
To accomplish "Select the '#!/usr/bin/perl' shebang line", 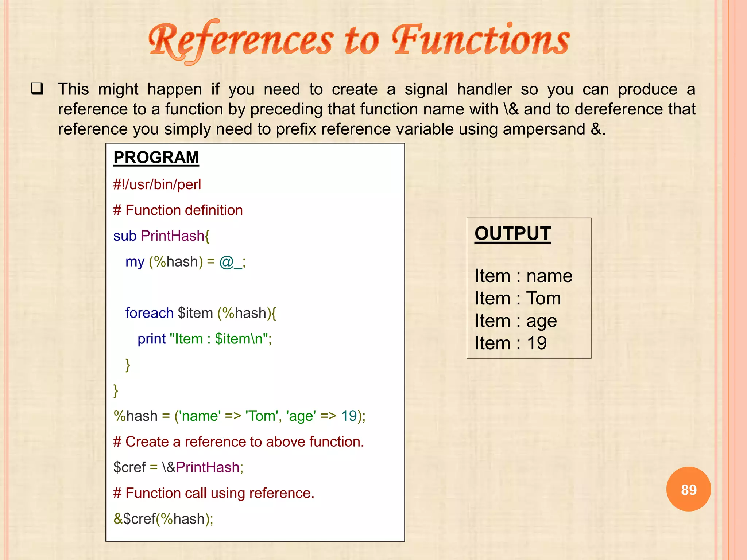I will pyautogui.click(x=157, y=185).
